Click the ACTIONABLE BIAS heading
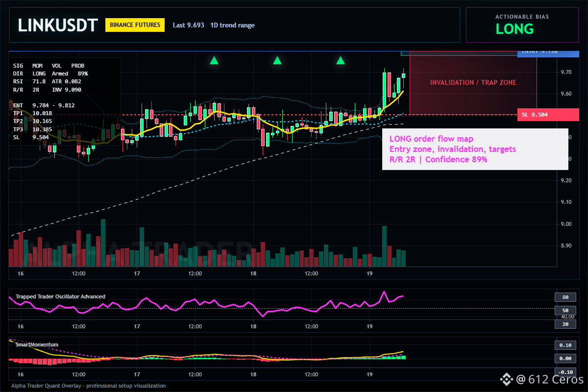588x392 pixels. tap(522, 17)
